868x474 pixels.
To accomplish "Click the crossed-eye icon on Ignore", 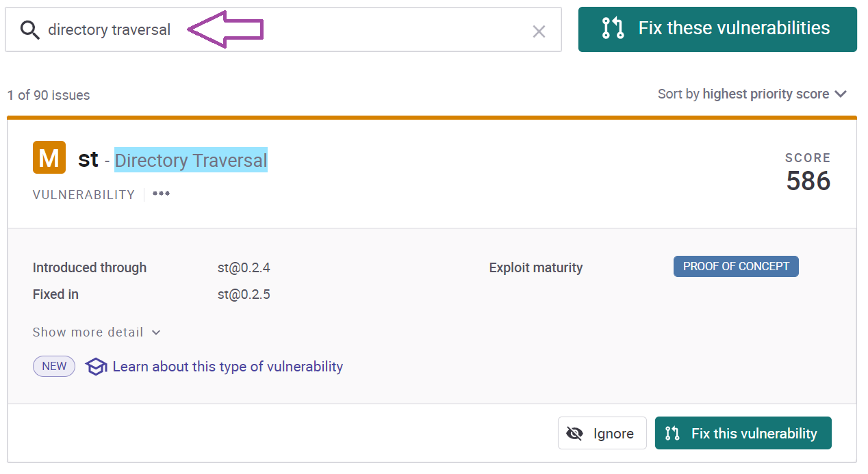I will (x=575, y=434).
